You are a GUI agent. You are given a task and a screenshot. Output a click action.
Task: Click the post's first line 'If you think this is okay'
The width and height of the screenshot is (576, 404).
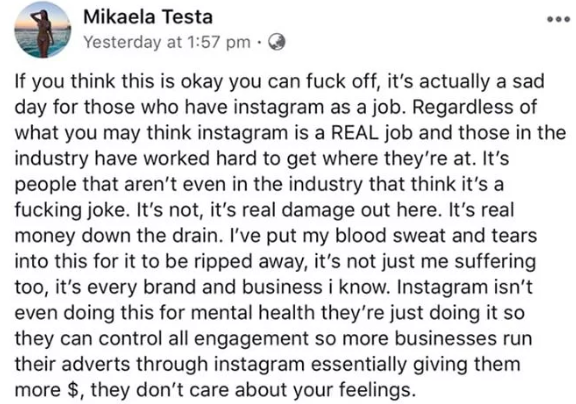[x=118, y=82]
